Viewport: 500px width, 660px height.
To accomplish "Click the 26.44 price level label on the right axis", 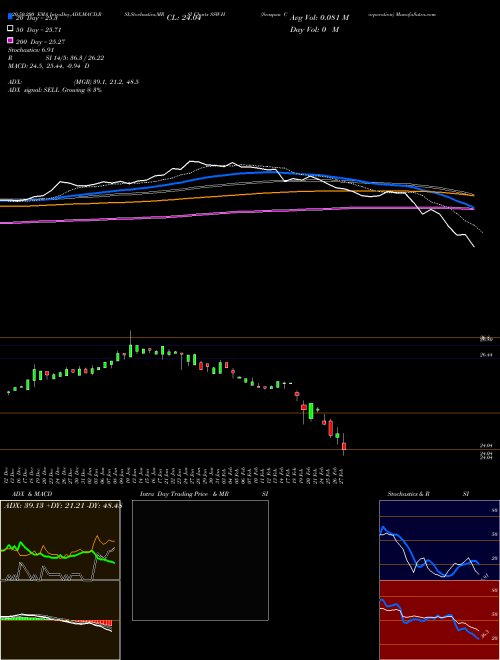I will tap(486, 355).
